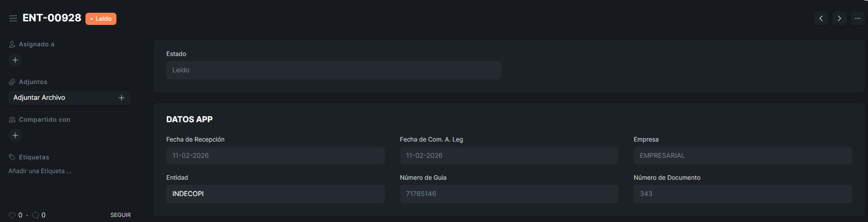Click the Número de Guia field
This screenshot has width=868, height=222.
[508, 194]
